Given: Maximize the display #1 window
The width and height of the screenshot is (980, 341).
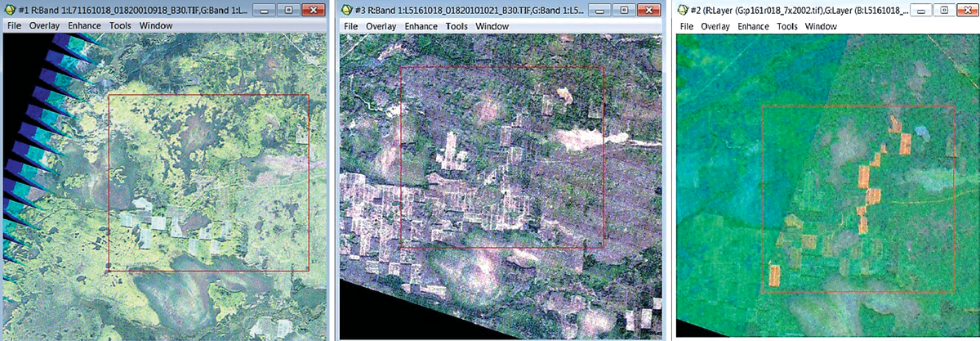Looking at the screenshot, I should (288, 11).
